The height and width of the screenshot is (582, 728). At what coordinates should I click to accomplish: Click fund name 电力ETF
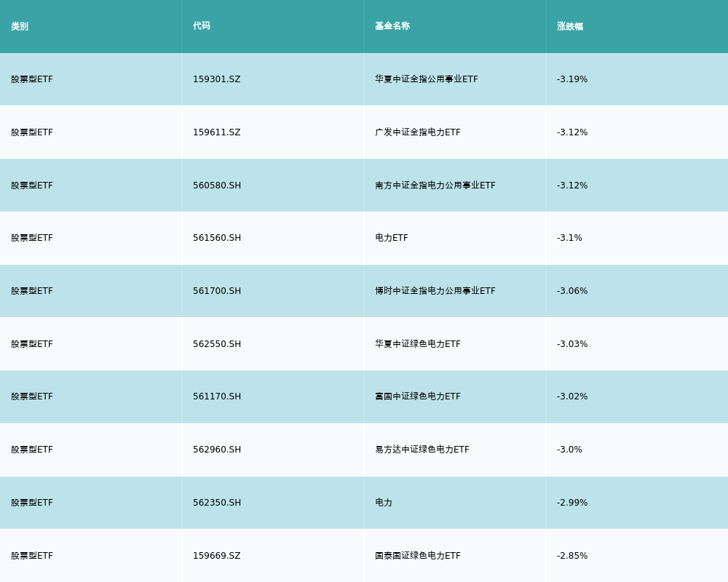coord(392,238)
